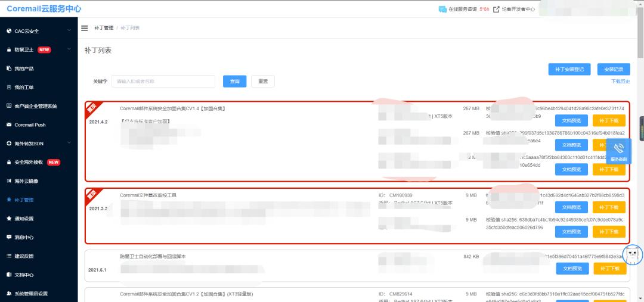Screen dimensions: 644x302
Task: Click the external-link icon for 论客开发者中心
Action: click(496, 9)
